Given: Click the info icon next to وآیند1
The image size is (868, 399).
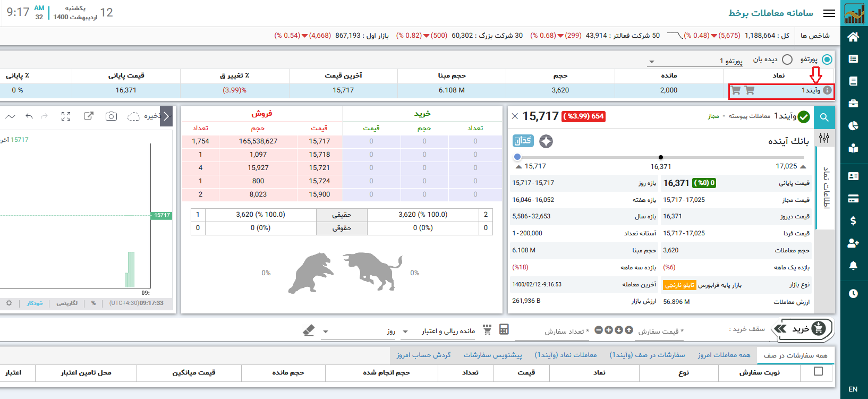Looking at the screenshot, I should coord(827,90).
